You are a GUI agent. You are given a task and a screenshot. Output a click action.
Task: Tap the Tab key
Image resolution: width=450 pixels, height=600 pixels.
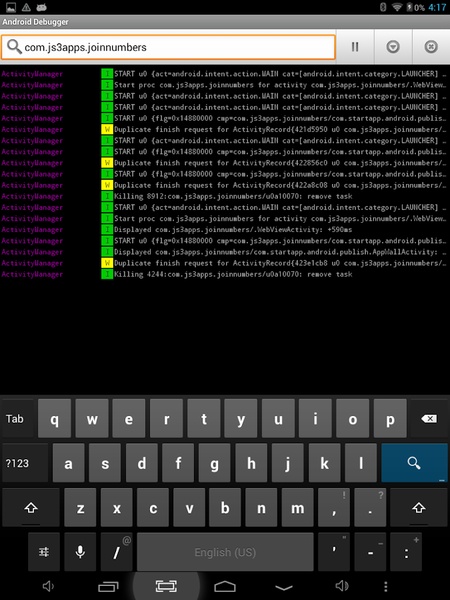click(x=18, y=419)
